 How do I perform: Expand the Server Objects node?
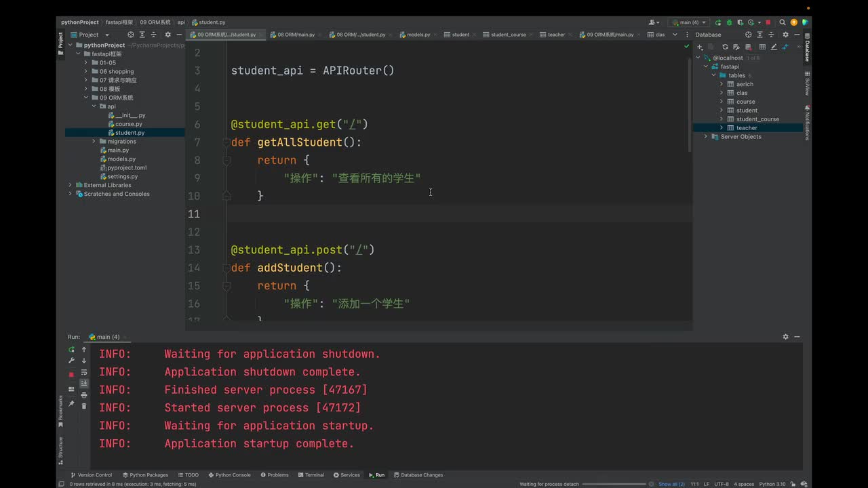point(706,136)
